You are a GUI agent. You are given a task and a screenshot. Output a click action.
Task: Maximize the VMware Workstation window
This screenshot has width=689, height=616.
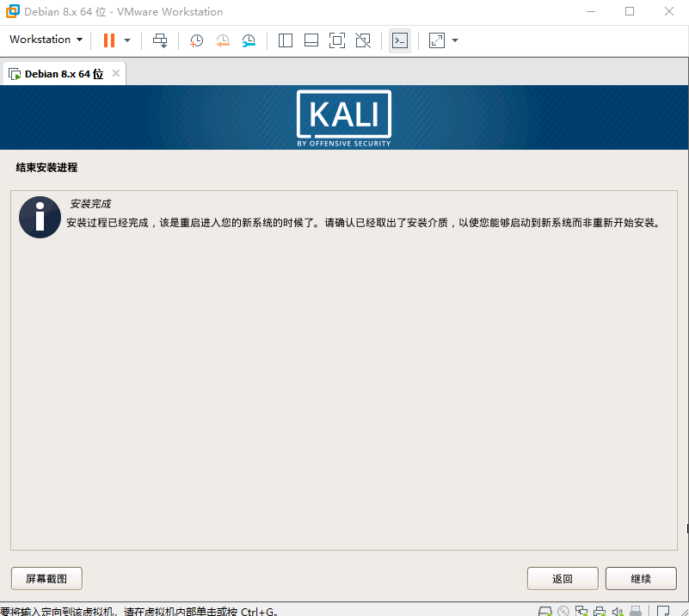630,11
